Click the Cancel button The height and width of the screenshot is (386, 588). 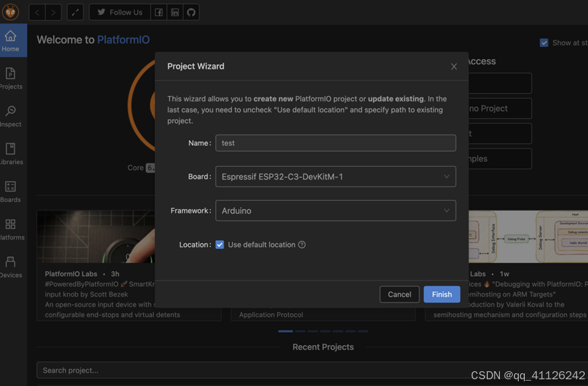[x=399, y=294]
